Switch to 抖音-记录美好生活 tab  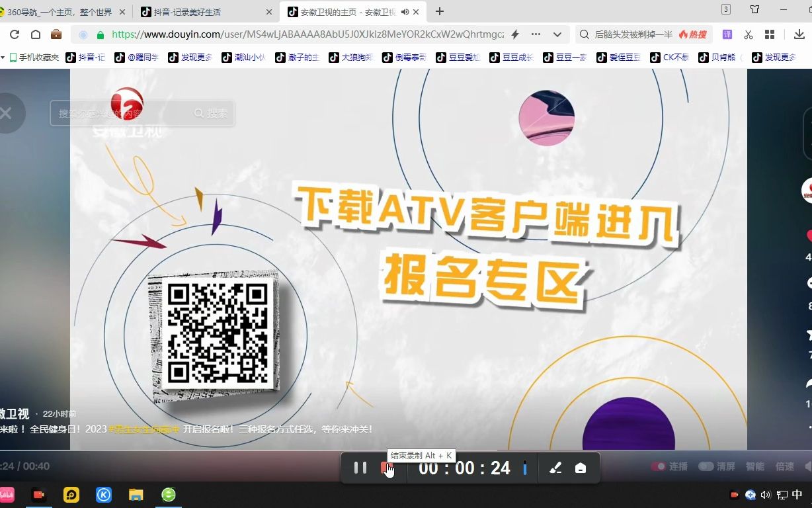[205, 12]
